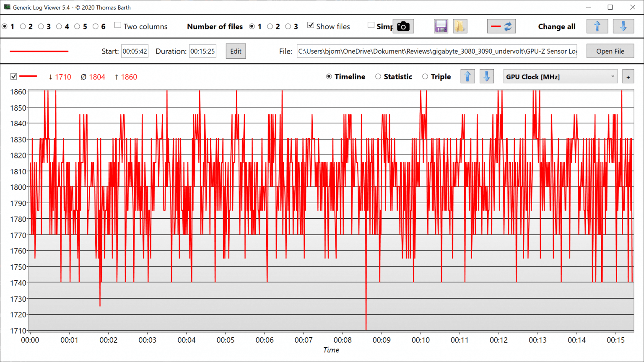Click the red line refresh icon button
644x362 pixels.
(501, 26)
